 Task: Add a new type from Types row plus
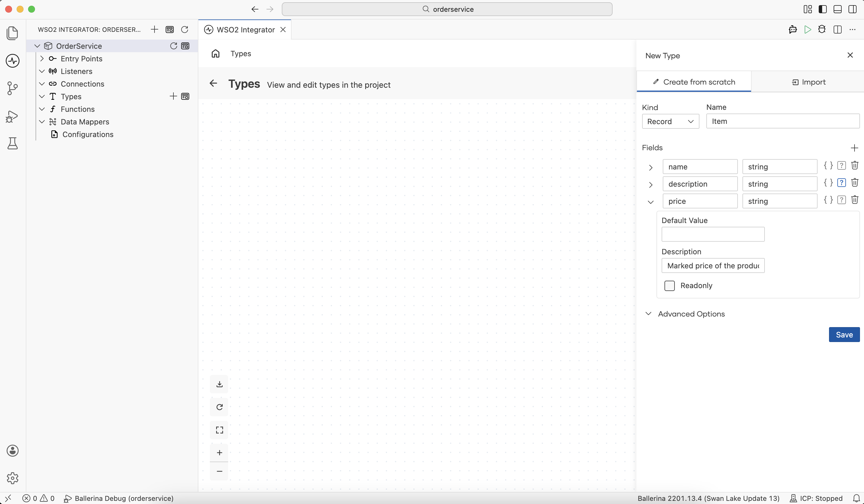[173, 96]
